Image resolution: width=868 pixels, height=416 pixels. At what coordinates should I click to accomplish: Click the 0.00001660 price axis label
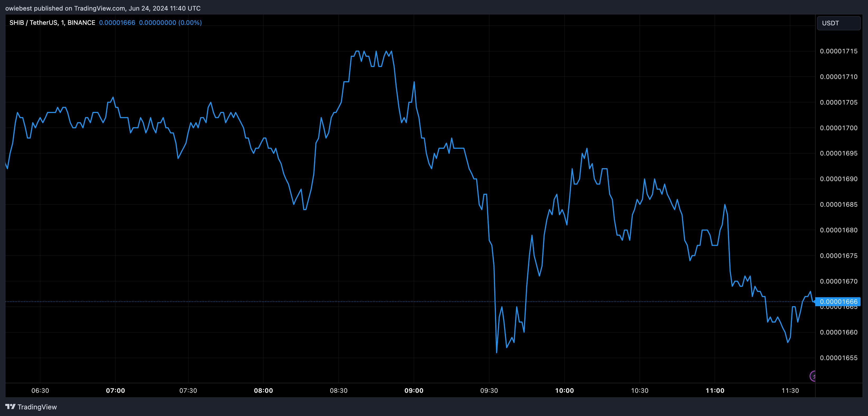838,332
